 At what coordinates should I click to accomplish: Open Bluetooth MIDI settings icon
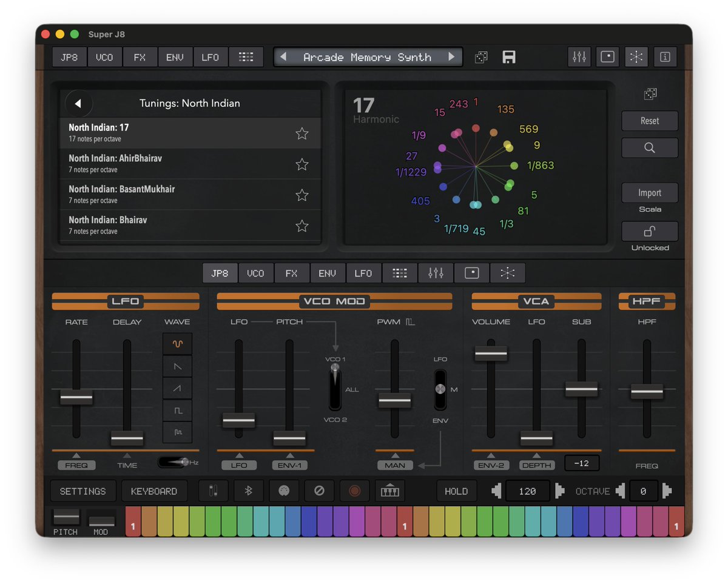click(248, 491)
